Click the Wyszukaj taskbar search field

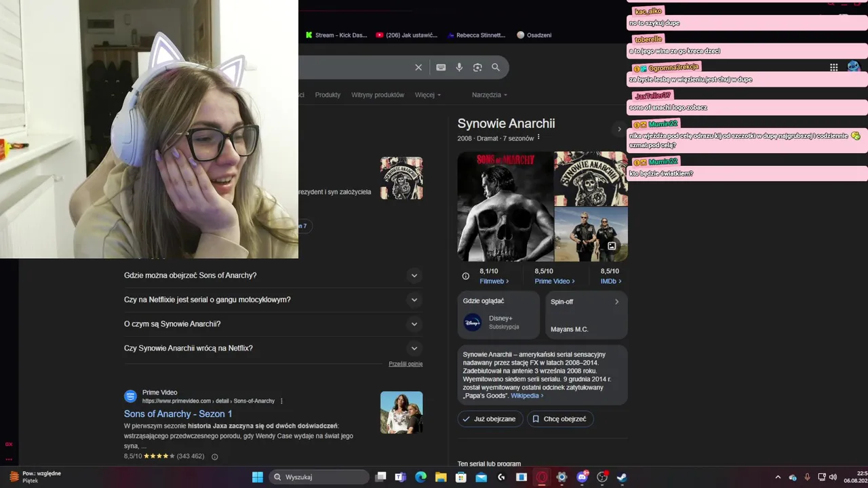[x=319, y=477]
